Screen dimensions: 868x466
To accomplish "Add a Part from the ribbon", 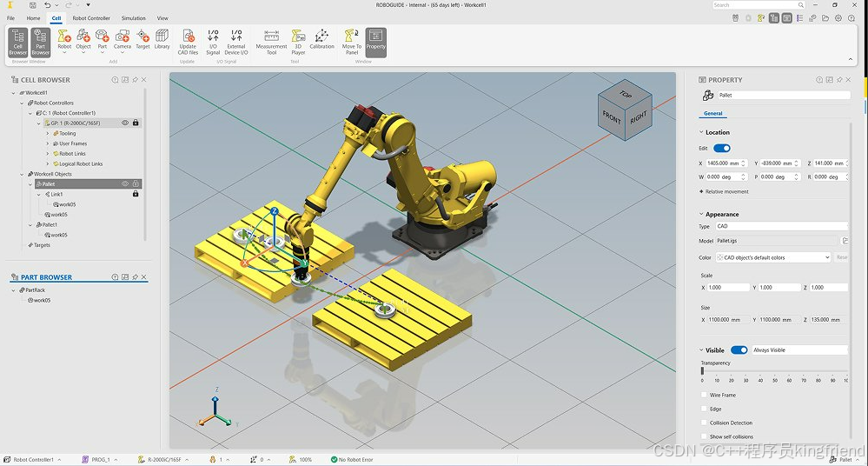I will (x=103, y=41).
